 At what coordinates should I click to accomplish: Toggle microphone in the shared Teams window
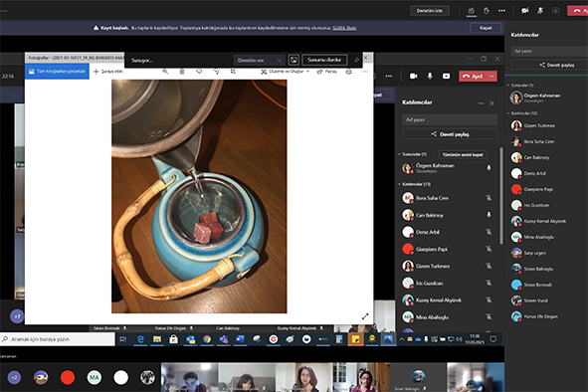[430, 77]
